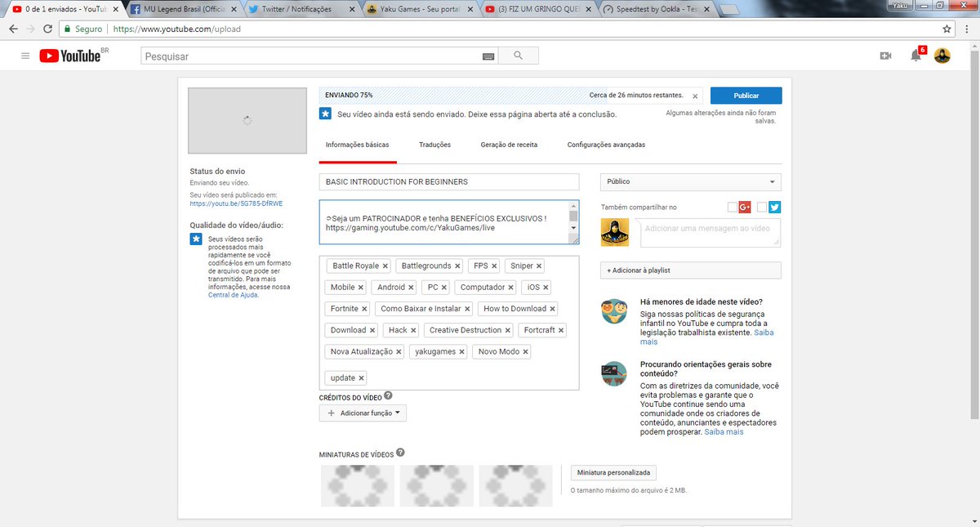Remove the Battlegrounds tag

pyautogui.click(x=457, y=266)
